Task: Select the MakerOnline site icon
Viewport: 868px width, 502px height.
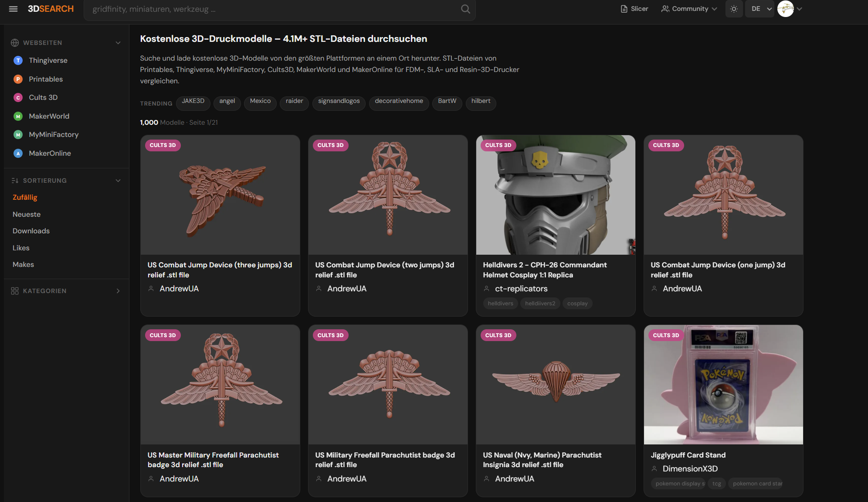Action: pos(18,153)
